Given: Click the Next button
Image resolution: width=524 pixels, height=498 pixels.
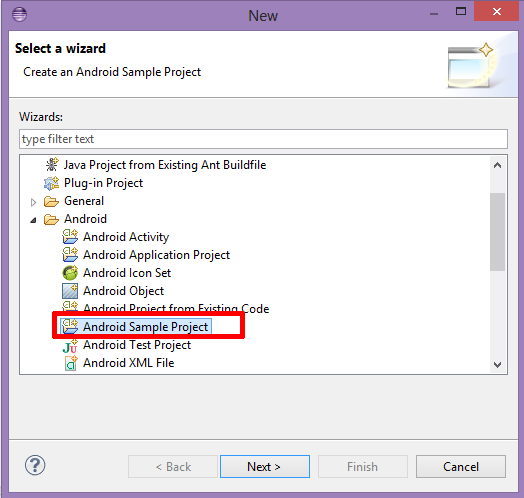Looking at the screenshot, I should click(x=265, y=466).
